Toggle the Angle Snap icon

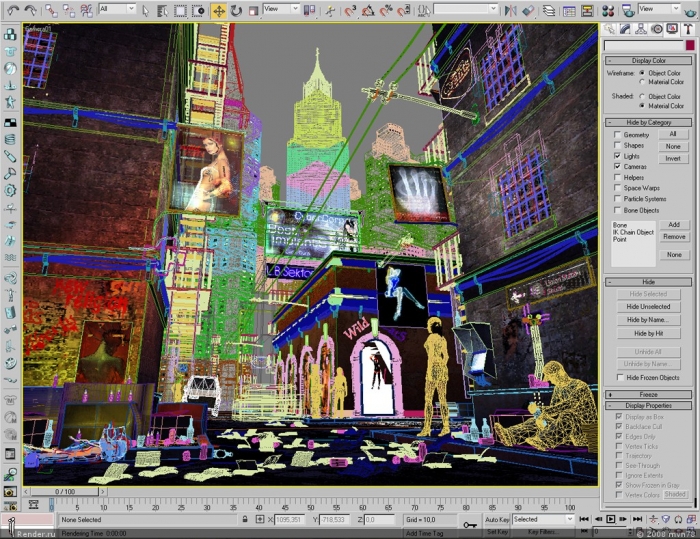[x=368, y=10]
